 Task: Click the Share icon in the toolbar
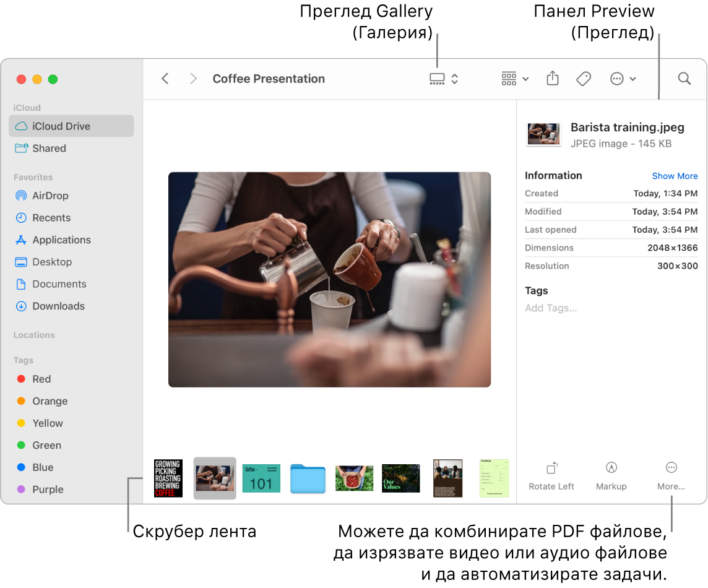click(552, 79)
